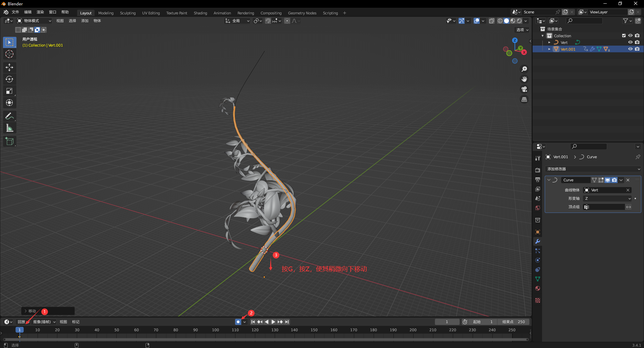This screenshot has height=348, width=644.
Task: Click the end frame 250 field
Action: [x=514, y=322]
